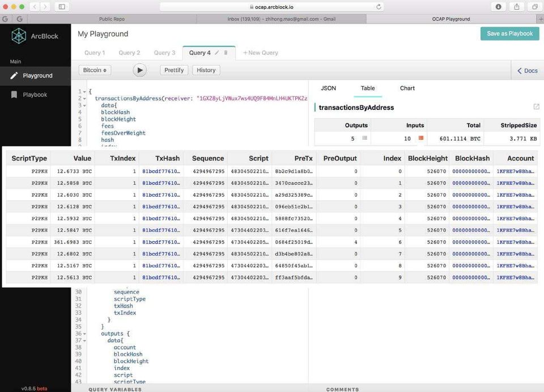The width and height of the screenshot is (544, 392).
Task: Click the pencil icon to rename Query 4
Action: (217, 53)
